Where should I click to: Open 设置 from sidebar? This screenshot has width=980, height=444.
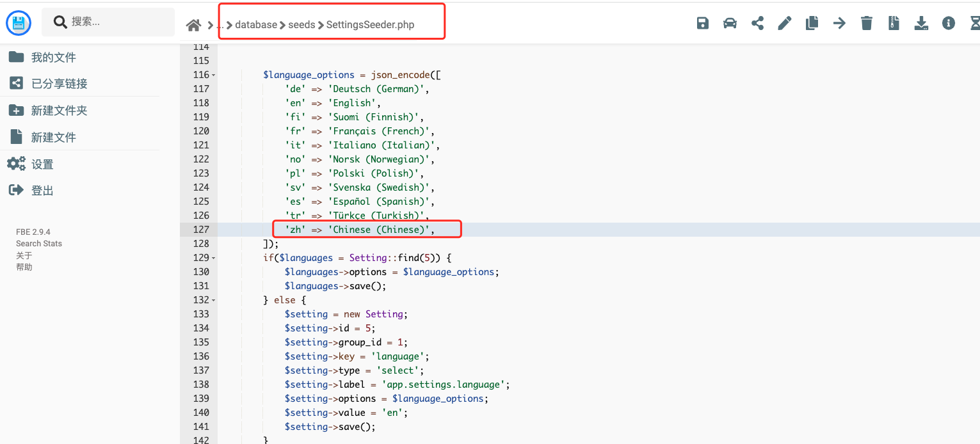point(42,164)
